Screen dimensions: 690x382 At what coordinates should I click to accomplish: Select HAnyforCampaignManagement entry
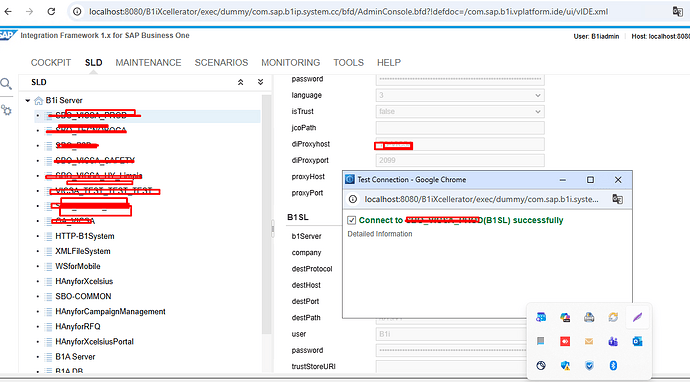coord(110,312)
